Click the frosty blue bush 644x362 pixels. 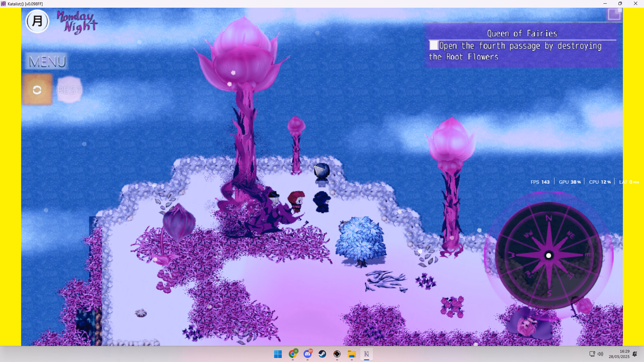tap(361, 241)
